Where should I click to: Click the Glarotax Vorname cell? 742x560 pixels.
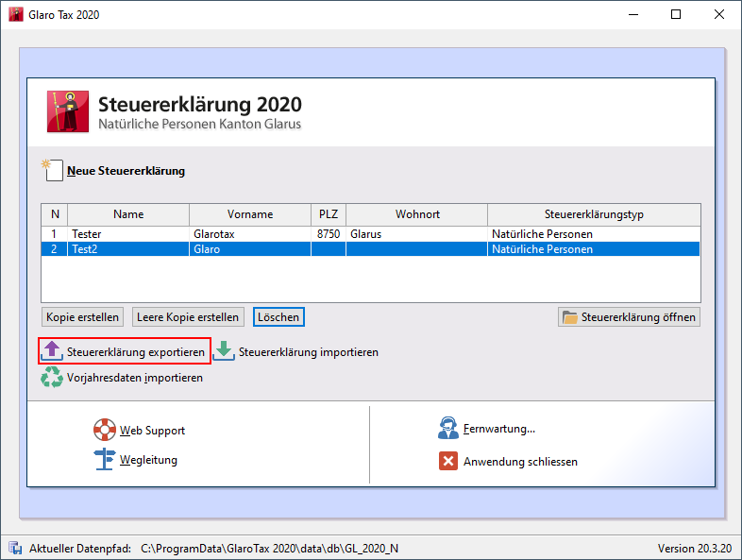[250, 234]
